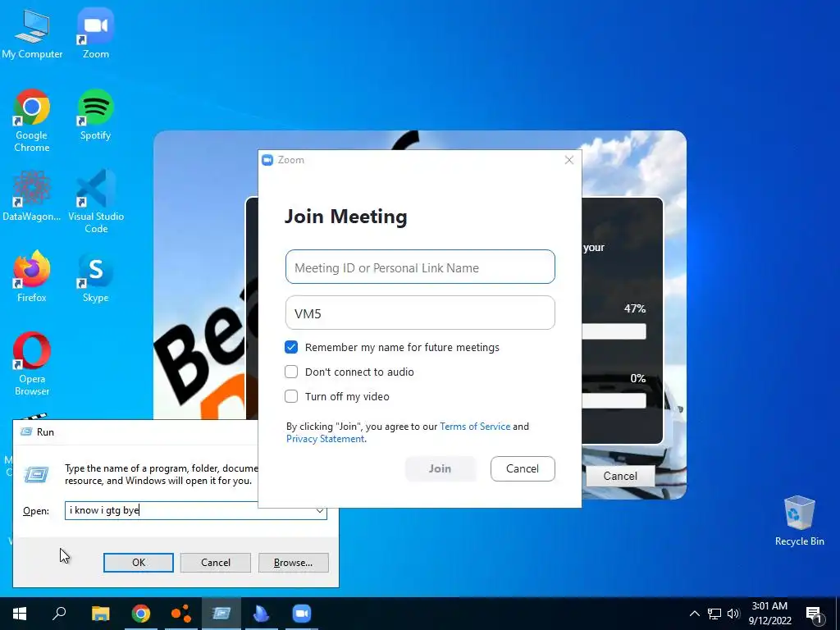Click the Run dialog Open text box
Viewport: 840px width, 630px height.
[189, 510]
